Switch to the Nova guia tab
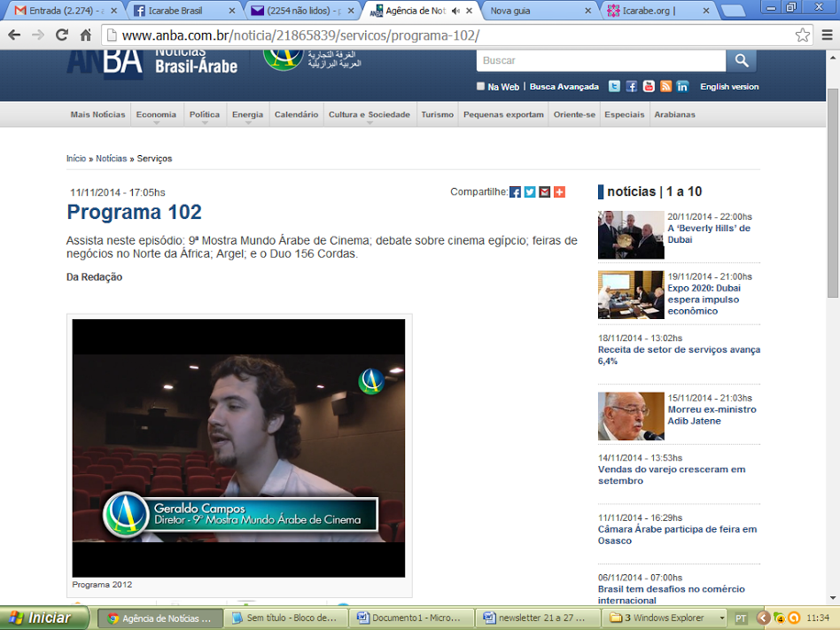Screen dimensions: 840x630 pos(541,11)
